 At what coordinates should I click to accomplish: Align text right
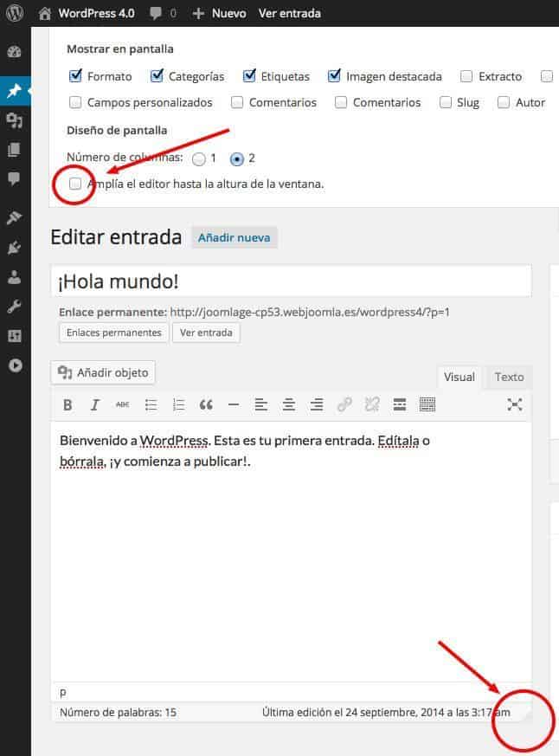(x=316, y=405)
